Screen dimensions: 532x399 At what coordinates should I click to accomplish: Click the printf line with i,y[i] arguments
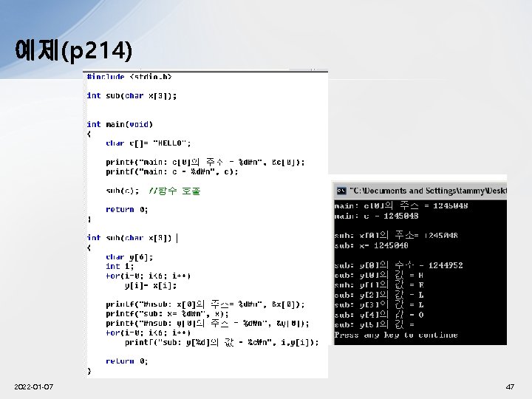[222, 342]
